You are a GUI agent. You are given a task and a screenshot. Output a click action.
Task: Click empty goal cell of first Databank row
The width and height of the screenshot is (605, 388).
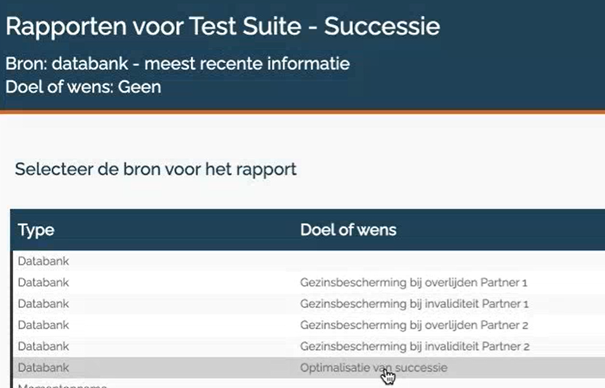tap(451, 261)
